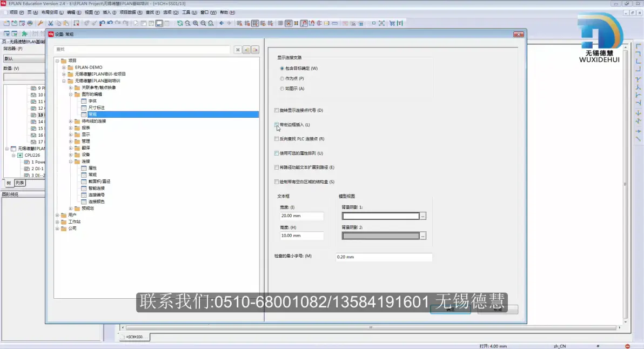Click the highlighted red object-snap magnet icon
Screen dimensions: 644x349
304,23
